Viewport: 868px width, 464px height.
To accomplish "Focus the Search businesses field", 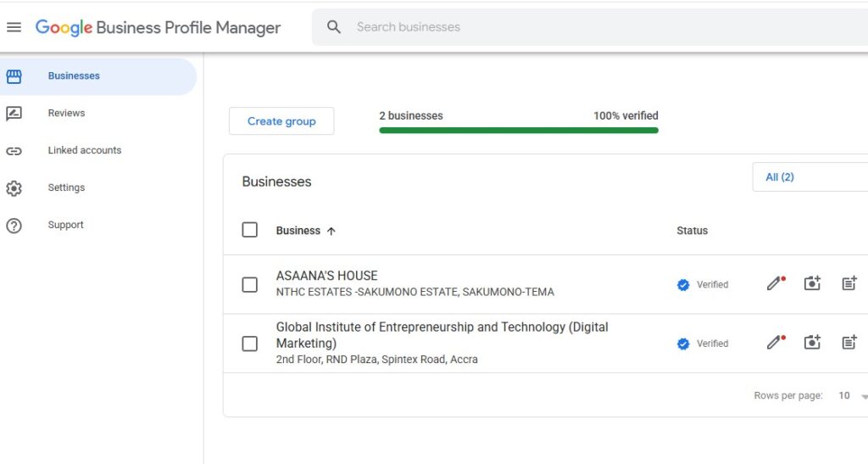I will 590,27.
